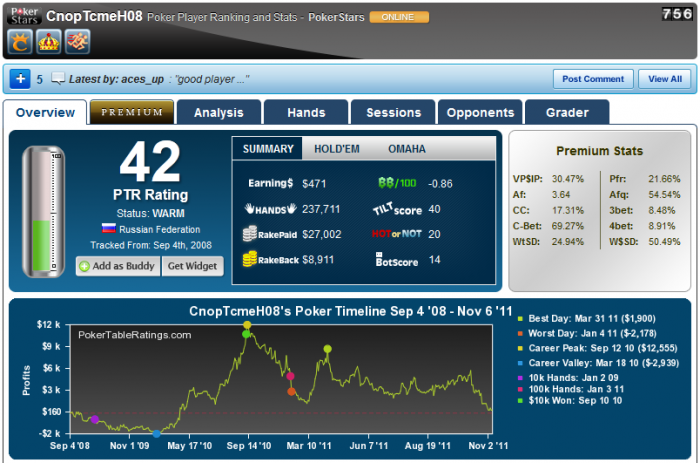
Task: Click the 3bet value 8.48%
Action: click(662, 210)
